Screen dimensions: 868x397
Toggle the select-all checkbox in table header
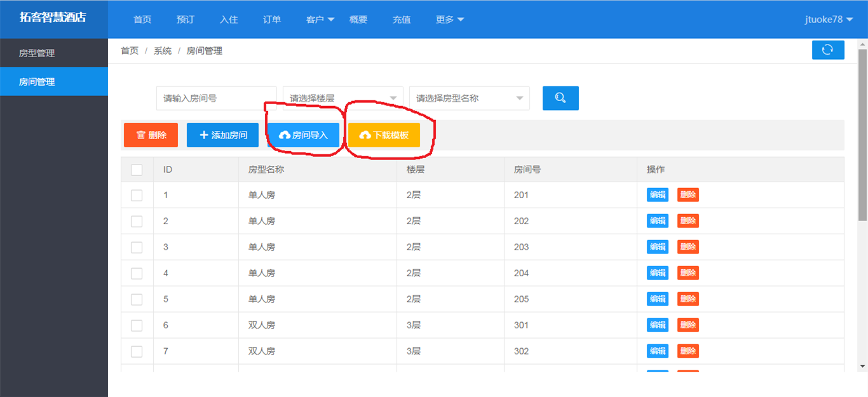[137, 170]
